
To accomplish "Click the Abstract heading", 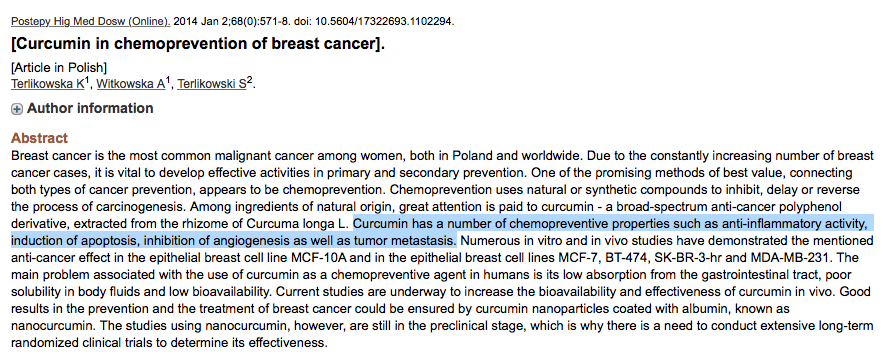I will [x=39, y=138].
